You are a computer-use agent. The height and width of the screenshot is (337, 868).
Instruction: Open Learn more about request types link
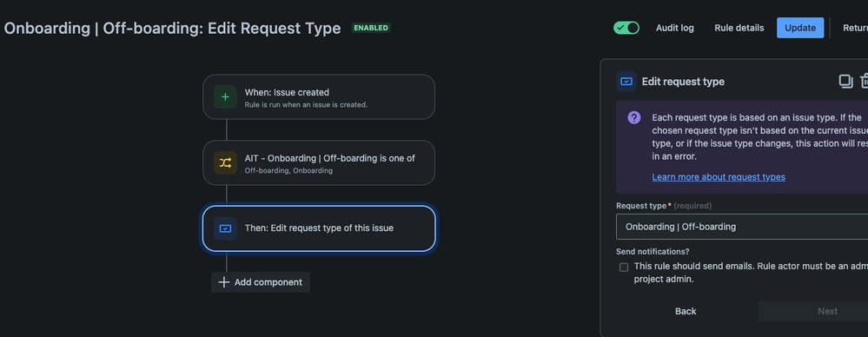coord(719,177)
